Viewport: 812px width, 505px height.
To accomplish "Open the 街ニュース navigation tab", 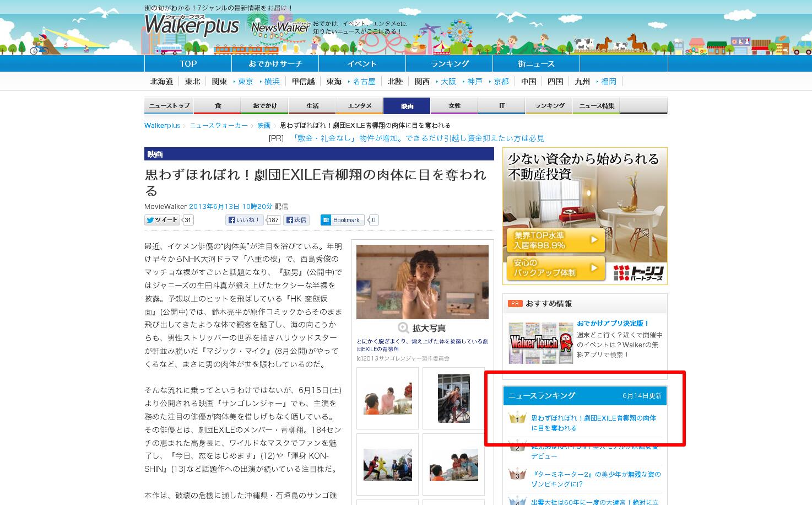I will tap(537, 63).
